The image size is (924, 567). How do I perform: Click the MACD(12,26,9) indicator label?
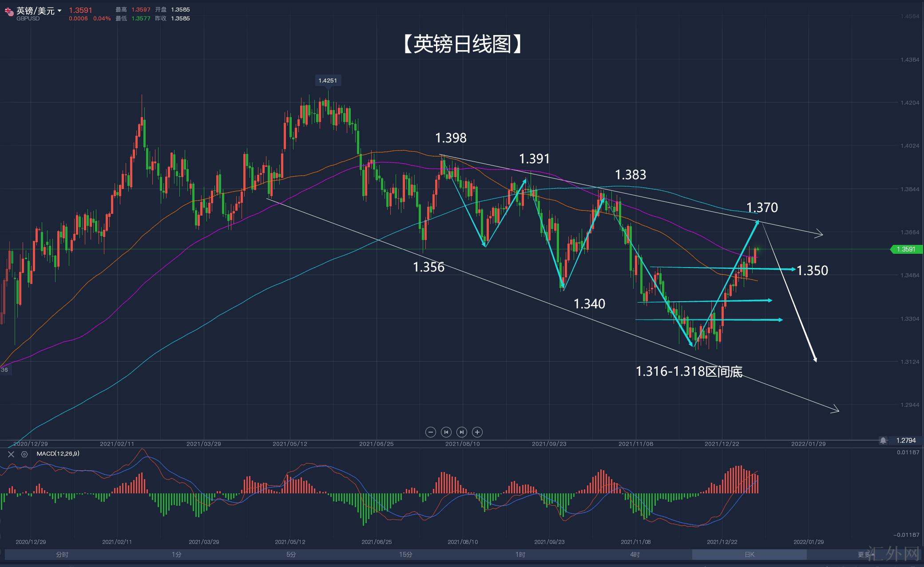(x=58, y=453)
